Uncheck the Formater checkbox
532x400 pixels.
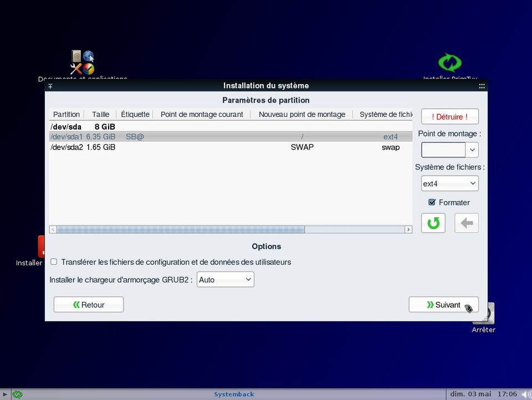432,202
